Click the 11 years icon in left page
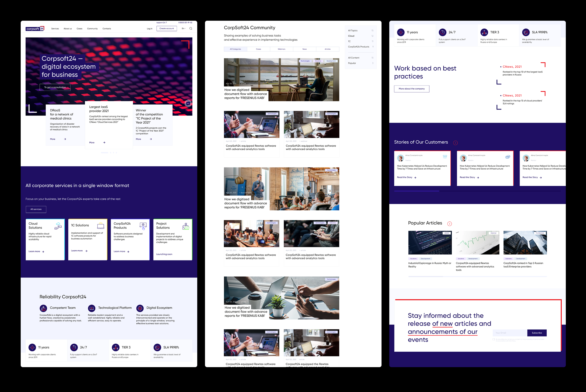The image size is (586, 392). click(x=32, y=347)
